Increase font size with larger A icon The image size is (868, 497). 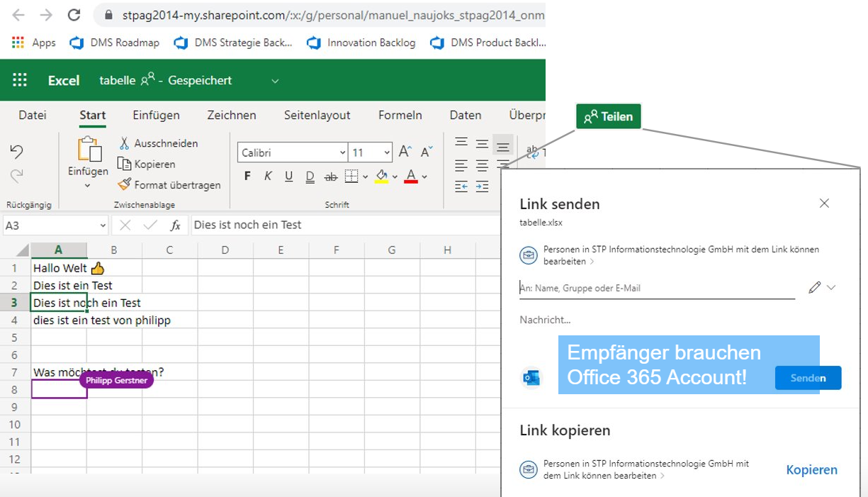(405, 152)
